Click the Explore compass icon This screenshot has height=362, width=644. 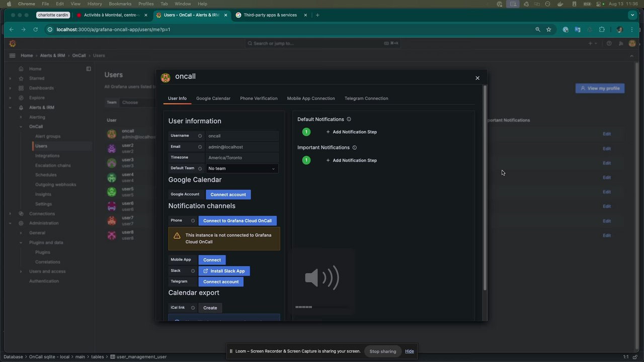click(21, 98)
